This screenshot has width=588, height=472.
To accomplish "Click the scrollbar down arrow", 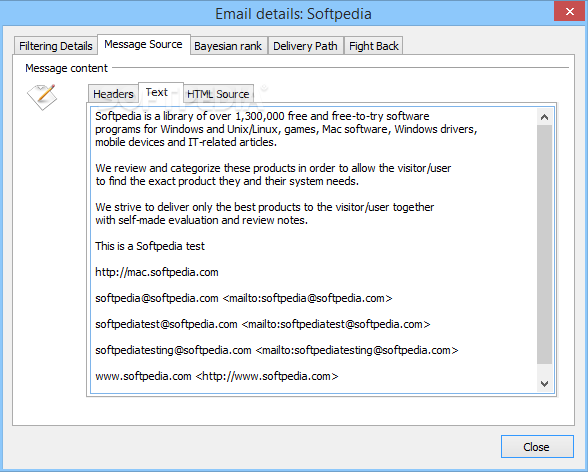I will (544, 384).
